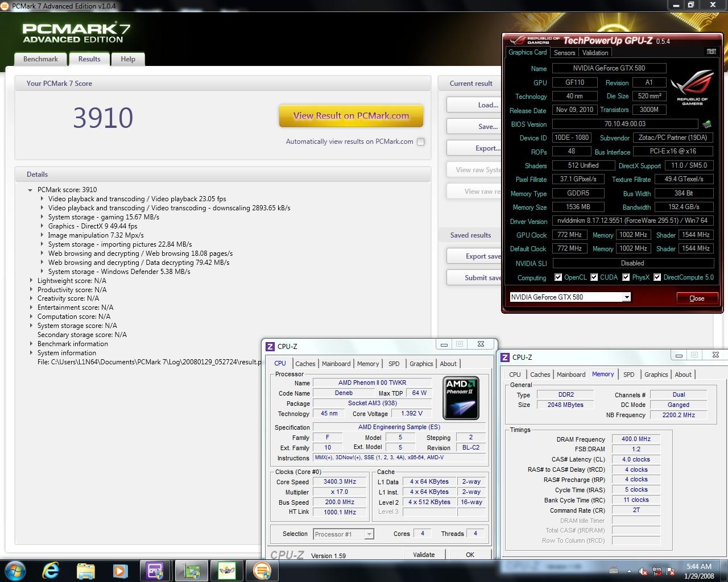This screenshot has width=728, height=582.
Task: Open the on-screen keyboard tray icon
Action: click(x=614, y=570)
